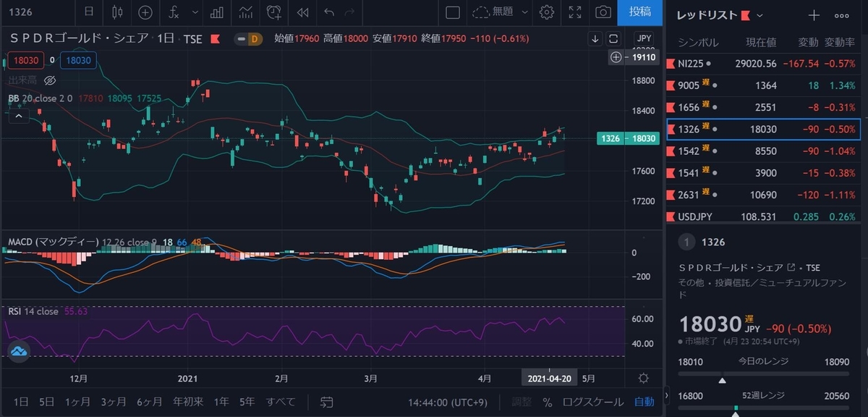Image resolution: width=868 pixels, height=417 pixels.
Task: Enter fullscreen mode
Action: [x=575, y=12]
